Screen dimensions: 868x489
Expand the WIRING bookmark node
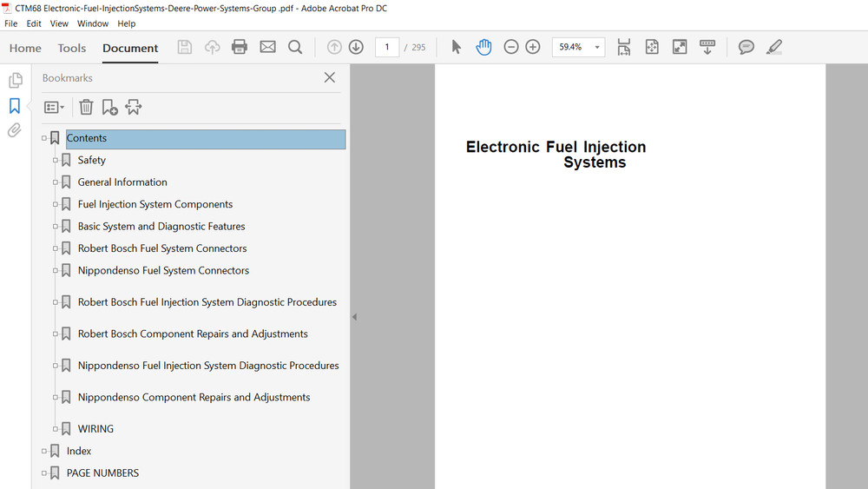(x=55, y=429)
